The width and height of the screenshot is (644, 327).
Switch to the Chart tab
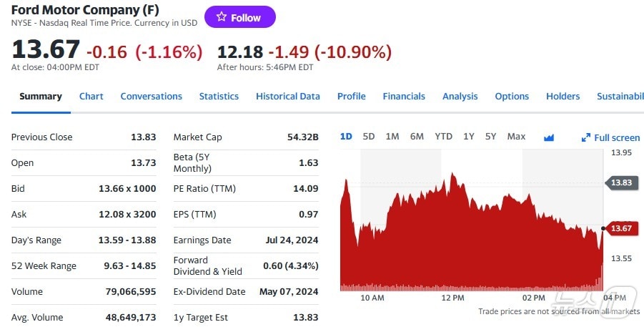(91, 97)
